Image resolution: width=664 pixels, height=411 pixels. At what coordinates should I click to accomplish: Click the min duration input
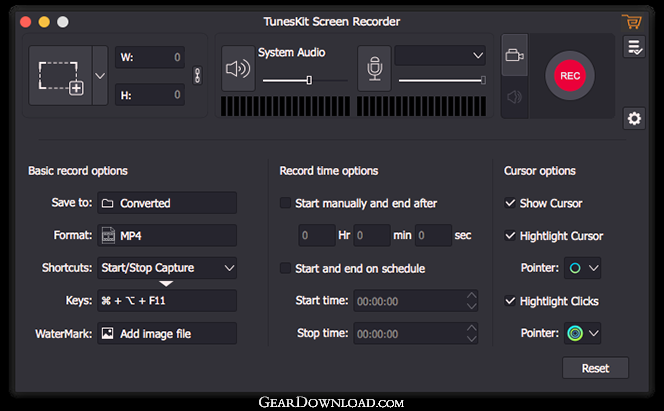click(x=372, y=235)
